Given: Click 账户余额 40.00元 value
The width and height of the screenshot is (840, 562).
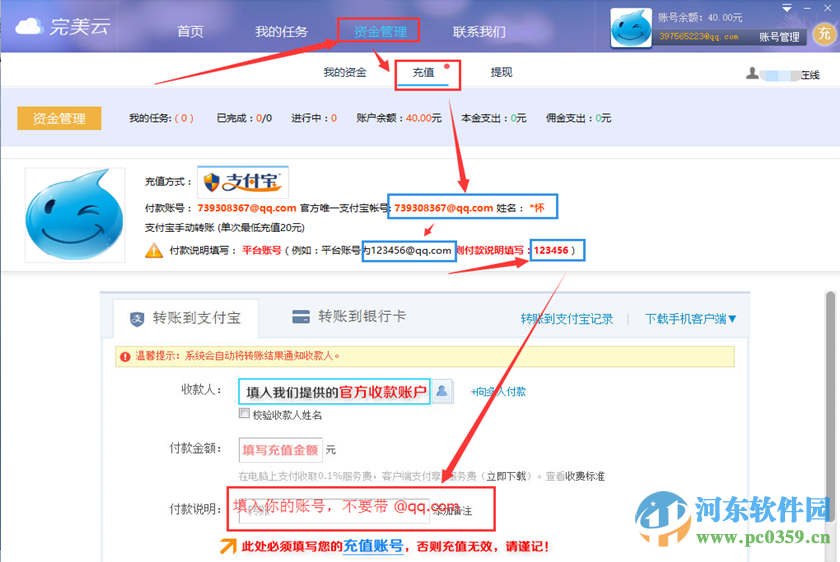Looking at the screenshot, I should pos(423,118).
